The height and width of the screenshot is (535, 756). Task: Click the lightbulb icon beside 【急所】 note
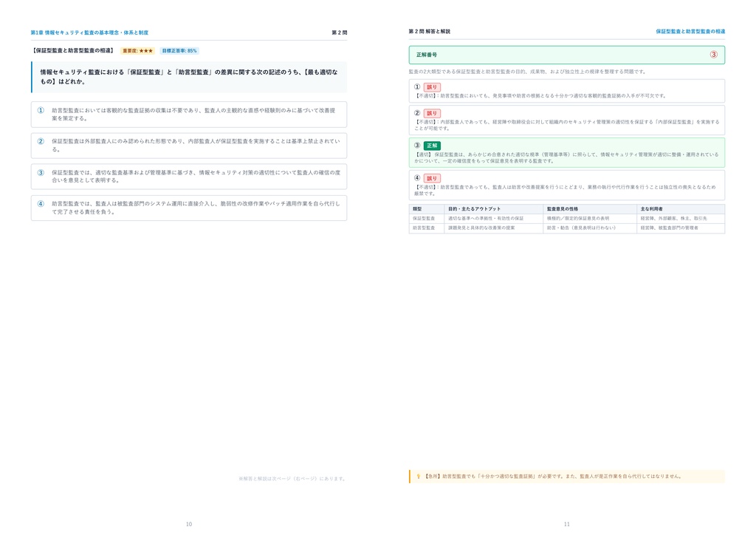(x=418, y=476)
